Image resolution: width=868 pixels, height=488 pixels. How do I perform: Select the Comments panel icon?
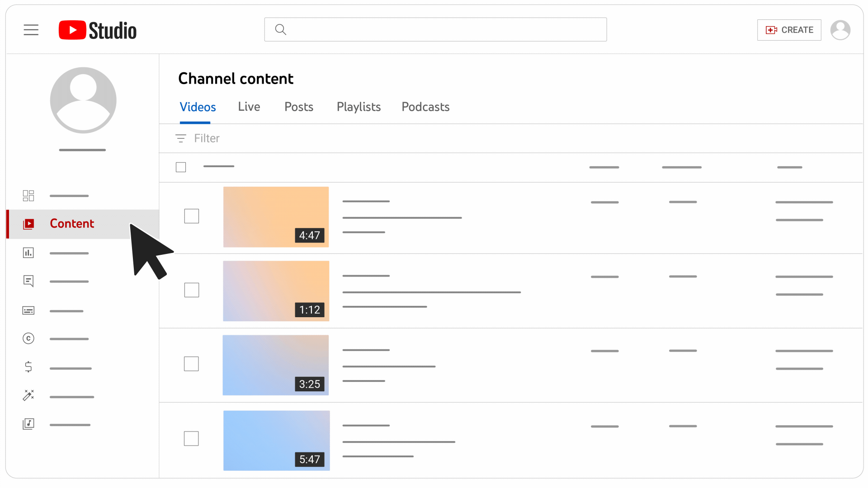(x=28, y=281)
